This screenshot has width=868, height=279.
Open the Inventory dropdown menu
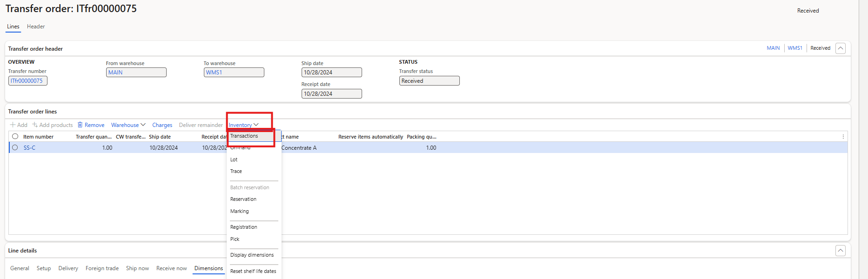click(243, 125)
